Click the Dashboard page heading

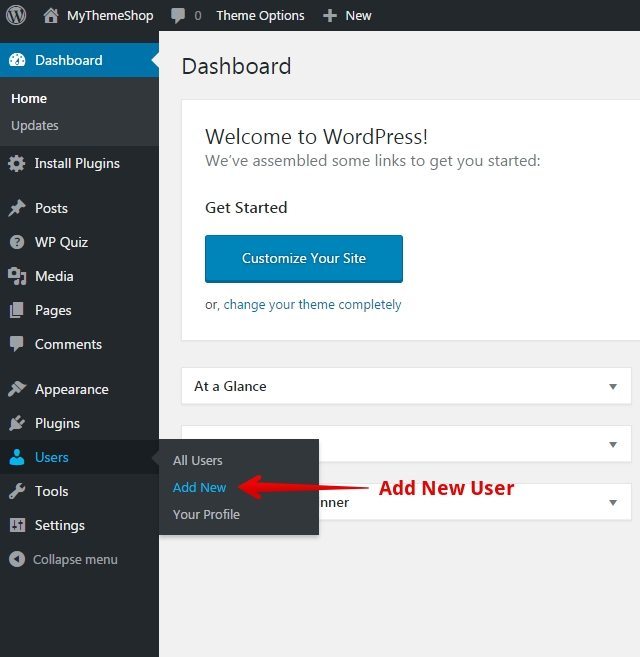tap(236, 66)
